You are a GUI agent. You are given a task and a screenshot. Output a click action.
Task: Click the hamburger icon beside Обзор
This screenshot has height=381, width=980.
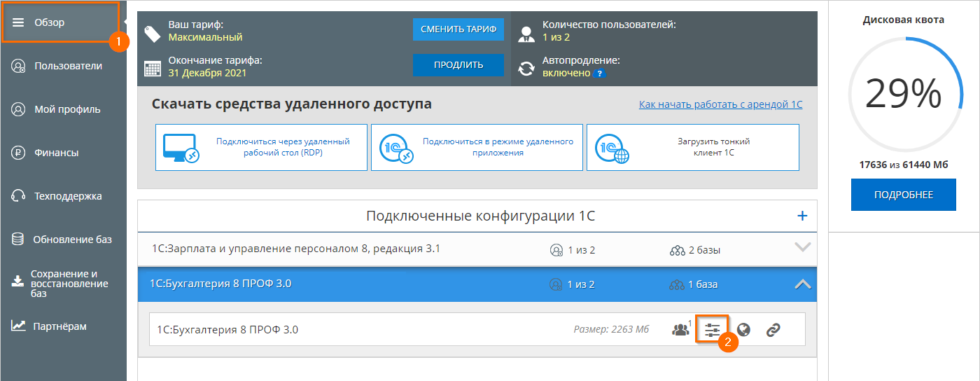[18, 22]
